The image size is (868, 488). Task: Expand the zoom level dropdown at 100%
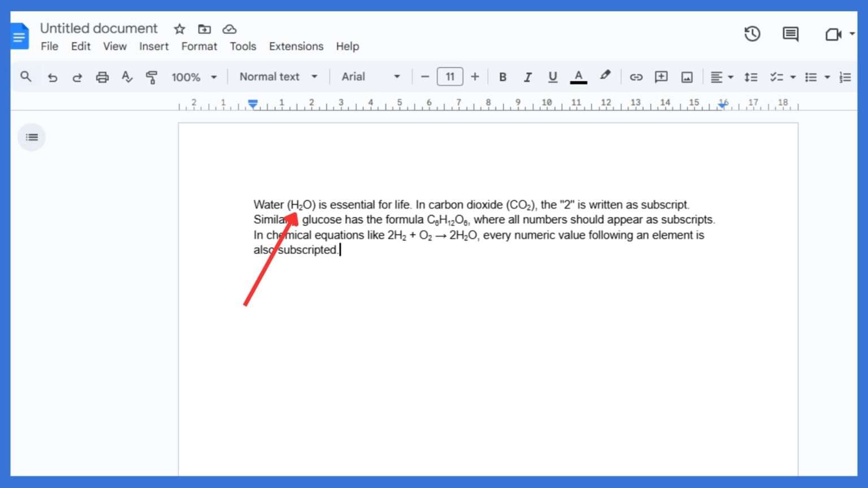194,77
